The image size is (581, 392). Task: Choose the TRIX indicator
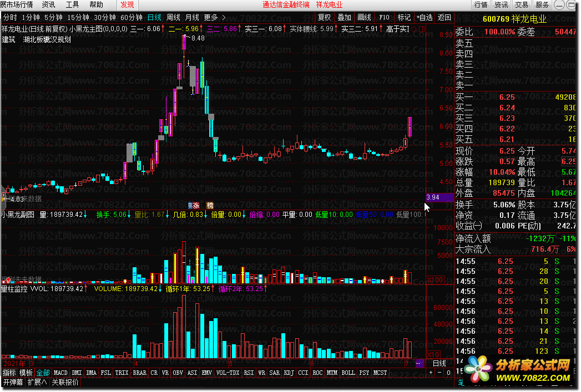pyautogui.click(x=122, y=373)
